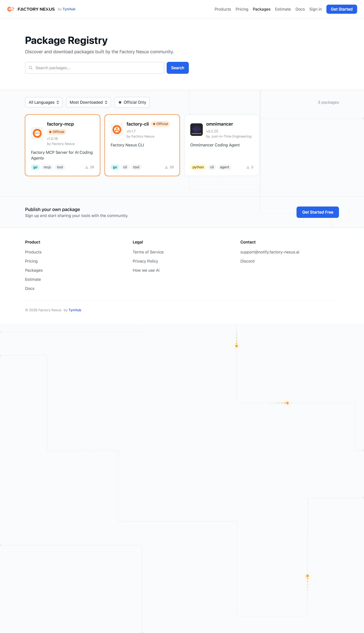The height and width of the screenshot is (633, 364).
Task: Open the footer Packages link
Action: [x=34, y=270]
